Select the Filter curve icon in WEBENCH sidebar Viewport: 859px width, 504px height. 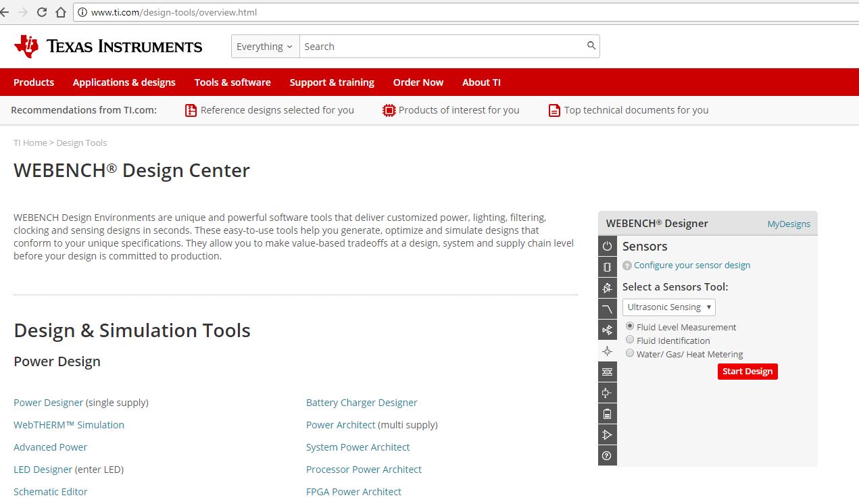pyautogui.click(x=607, y=309)
